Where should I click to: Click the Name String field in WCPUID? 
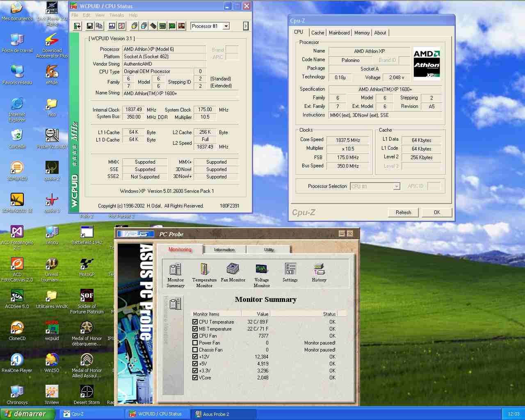tap(180, 94)
